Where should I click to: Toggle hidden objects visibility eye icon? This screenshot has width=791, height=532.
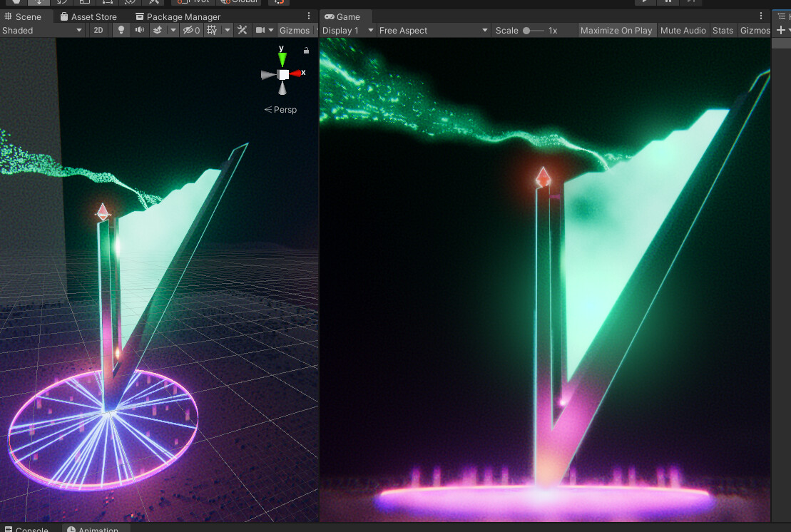[x=191, y=30]
